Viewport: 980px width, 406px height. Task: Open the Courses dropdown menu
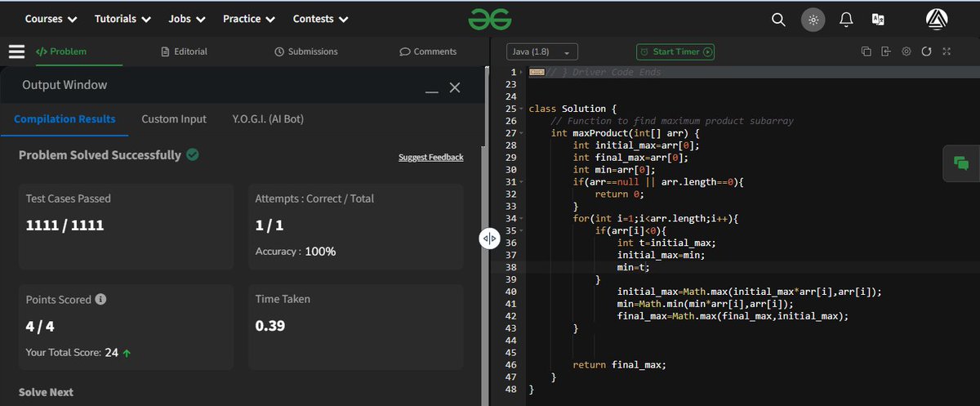pos(51,19)
